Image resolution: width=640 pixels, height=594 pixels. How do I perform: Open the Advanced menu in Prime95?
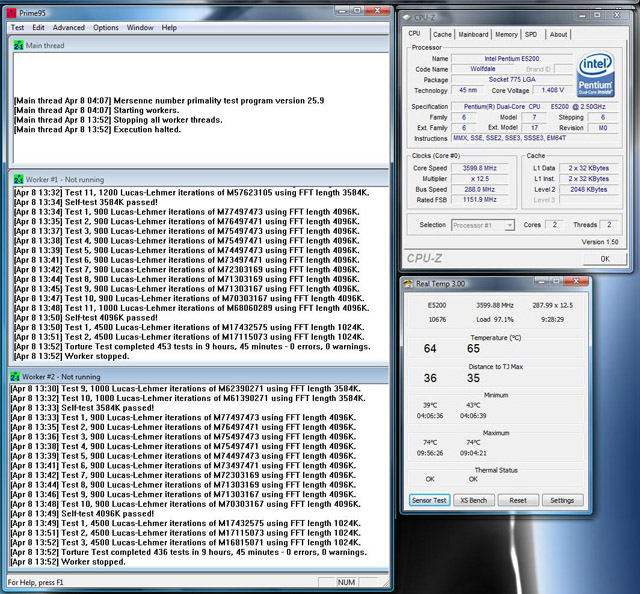[x=69, y=28]
